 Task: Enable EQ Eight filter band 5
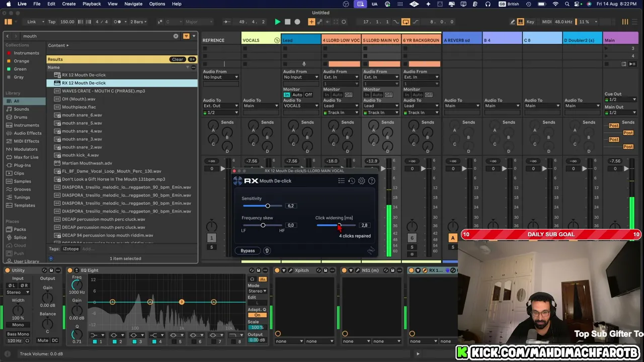click(174, 342)
